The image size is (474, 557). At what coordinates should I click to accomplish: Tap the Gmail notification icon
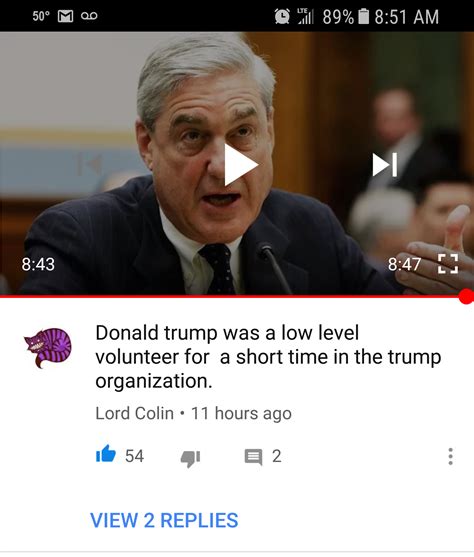pos(65,16)
